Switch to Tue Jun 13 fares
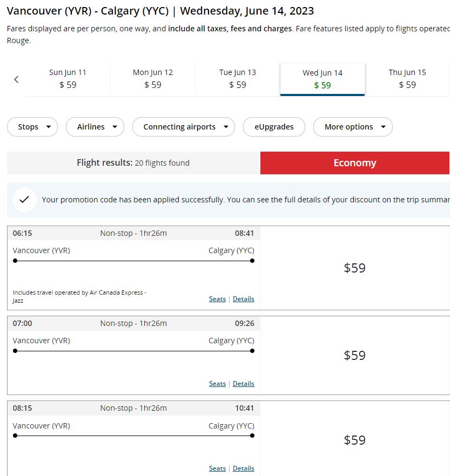The height and width of the screenshot is (476, 450). [x=238, y=79]
